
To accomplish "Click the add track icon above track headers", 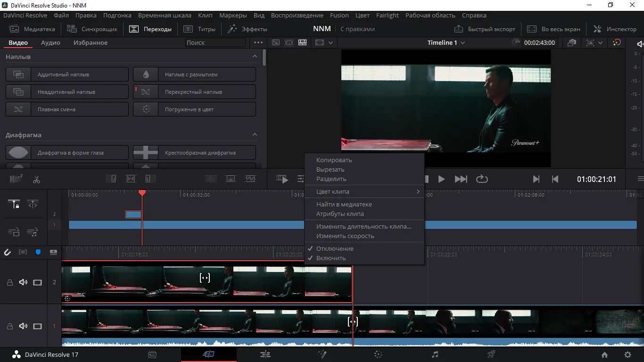I will tap(53, 252).
